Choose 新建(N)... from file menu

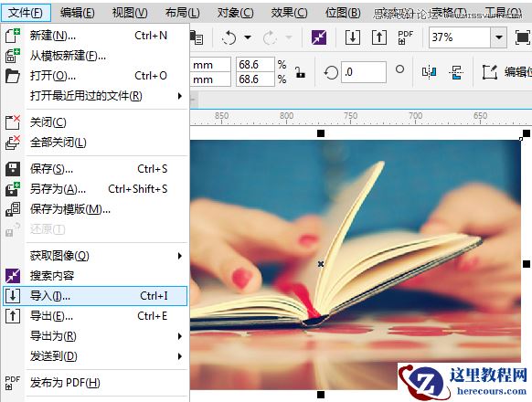coord(96,36)
